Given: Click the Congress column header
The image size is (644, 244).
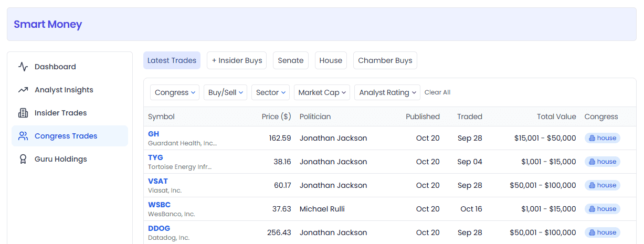Looking at the screenshot, I should [601, 116].
